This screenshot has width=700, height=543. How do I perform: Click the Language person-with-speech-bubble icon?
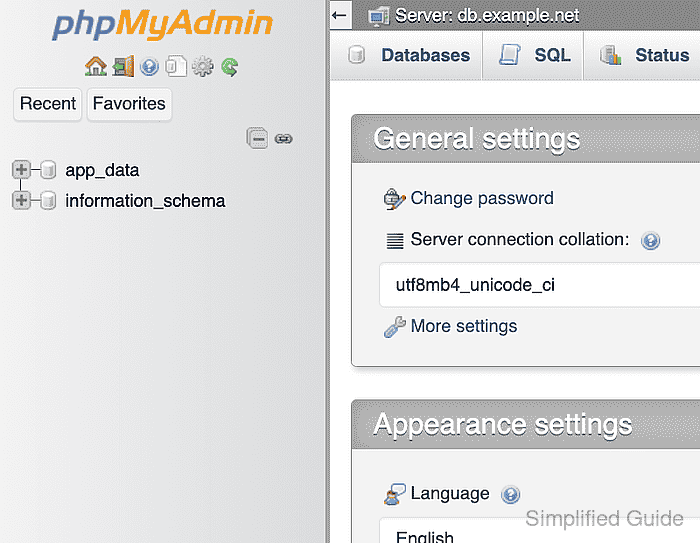pos(395,494)
